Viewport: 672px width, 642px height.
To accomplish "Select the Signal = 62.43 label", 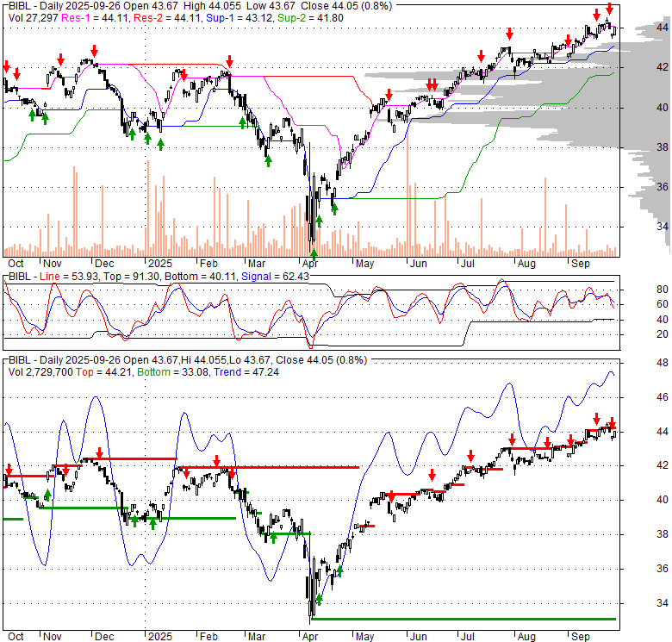I will (275, 277).
